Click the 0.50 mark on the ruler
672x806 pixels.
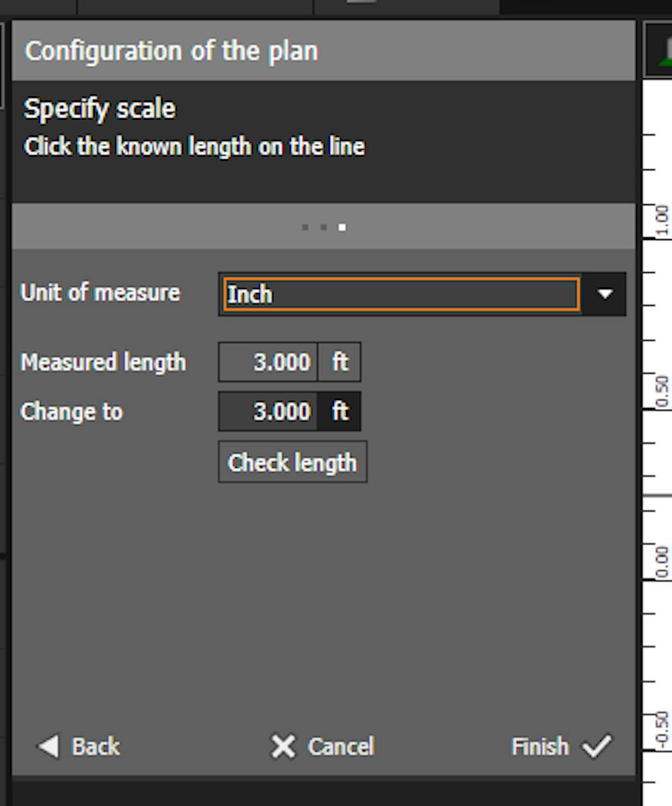click(661, 391)
